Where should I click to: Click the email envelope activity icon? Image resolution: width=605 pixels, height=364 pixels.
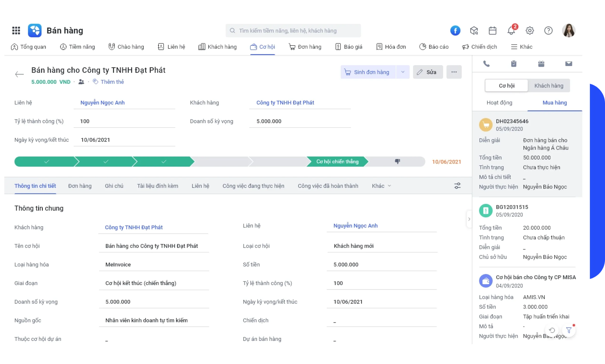[x=569, y=64]
